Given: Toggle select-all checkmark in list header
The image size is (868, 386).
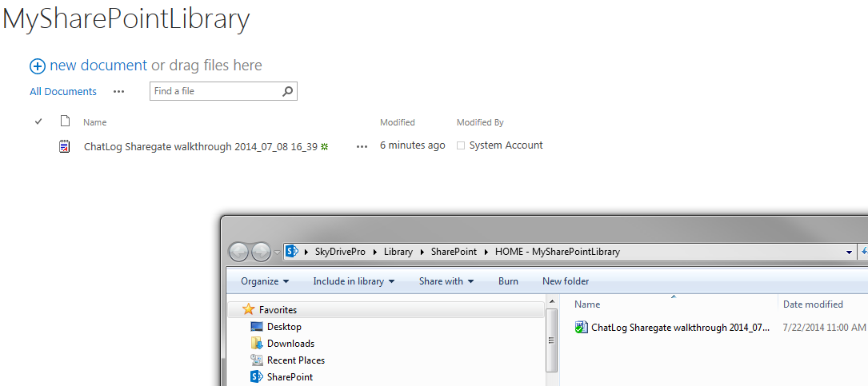Looking at the screenshot, I should (38, 121).
